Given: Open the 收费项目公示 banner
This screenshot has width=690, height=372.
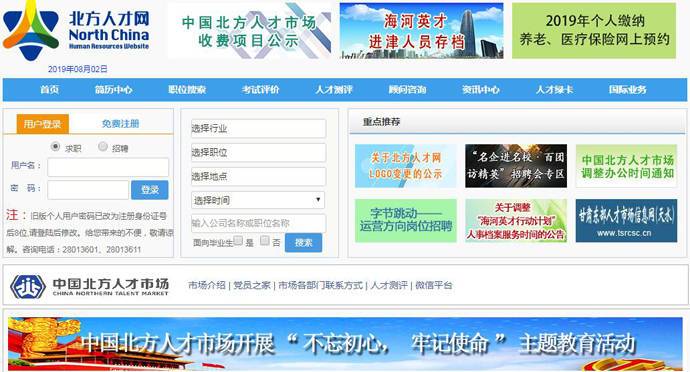Looking at the screenshot, I should [250, 31].
